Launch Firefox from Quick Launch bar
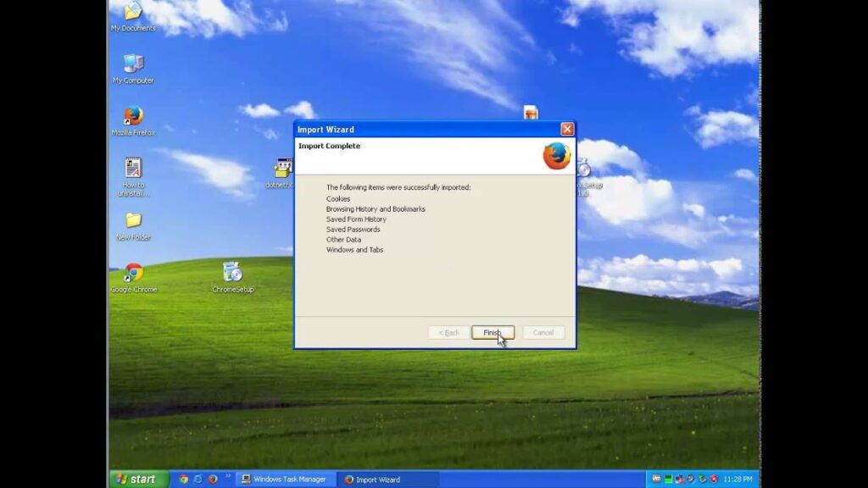The width and height of the screenshot is (868, 488). 213,480
